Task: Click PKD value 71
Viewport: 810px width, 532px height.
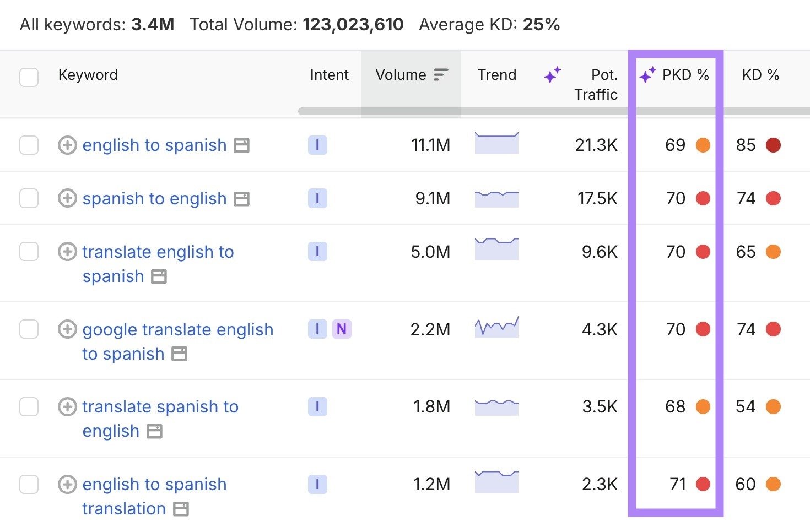Action: (678, 485)
